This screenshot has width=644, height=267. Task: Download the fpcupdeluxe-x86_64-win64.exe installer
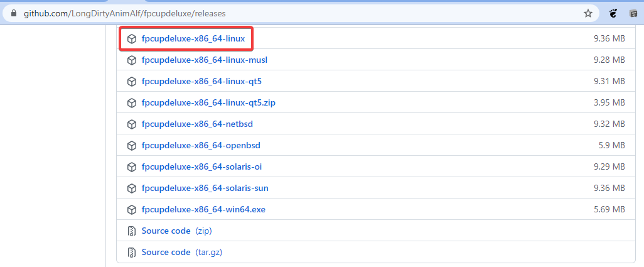(203, 210)
